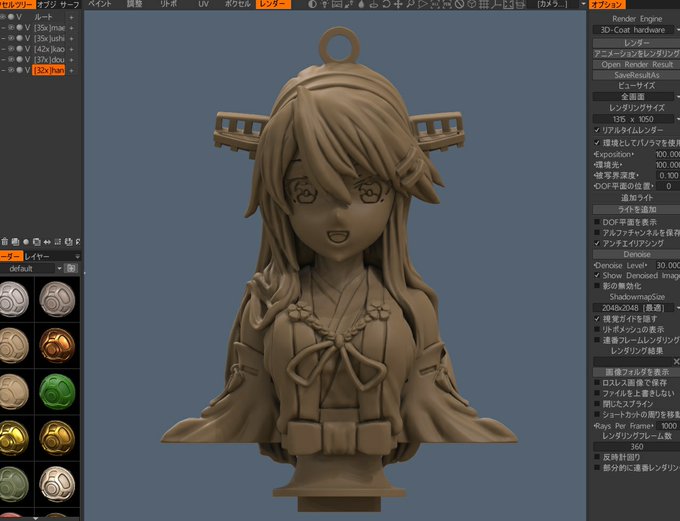The image size is (680, 521).
Task: Click the plus icon on the ルート row
Action: point(72,17)
